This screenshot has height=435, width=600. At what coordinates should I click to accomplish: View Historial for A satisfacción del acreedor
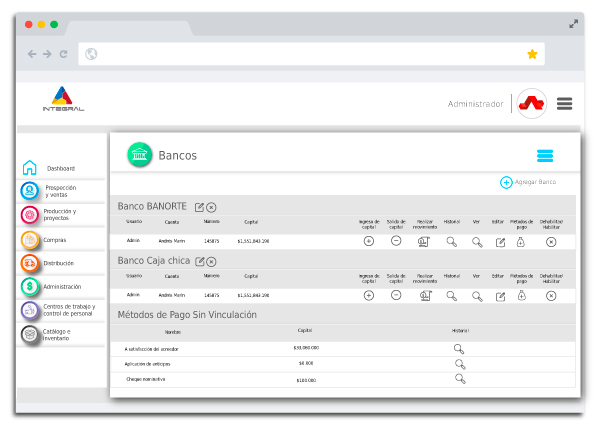point(459,348)
